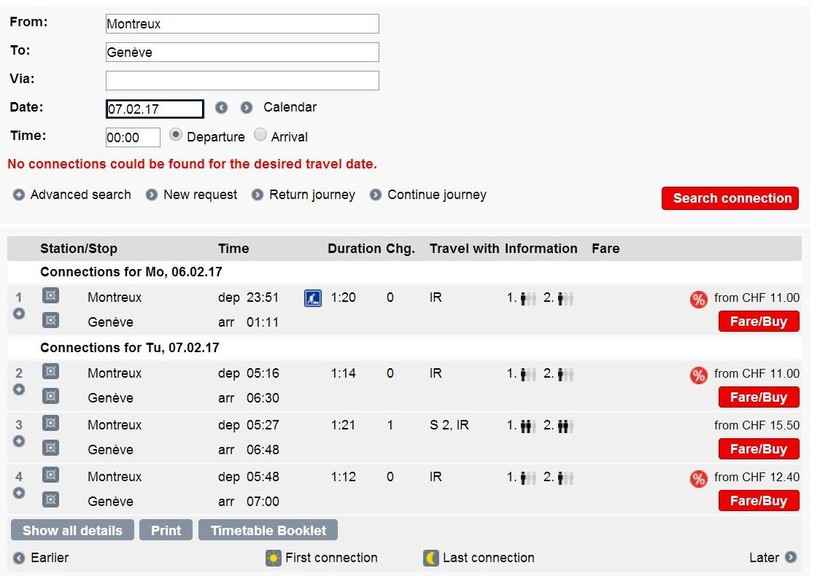
Task: Open Montreux station map icon for connection 1
Action: (x=50, y=296)
